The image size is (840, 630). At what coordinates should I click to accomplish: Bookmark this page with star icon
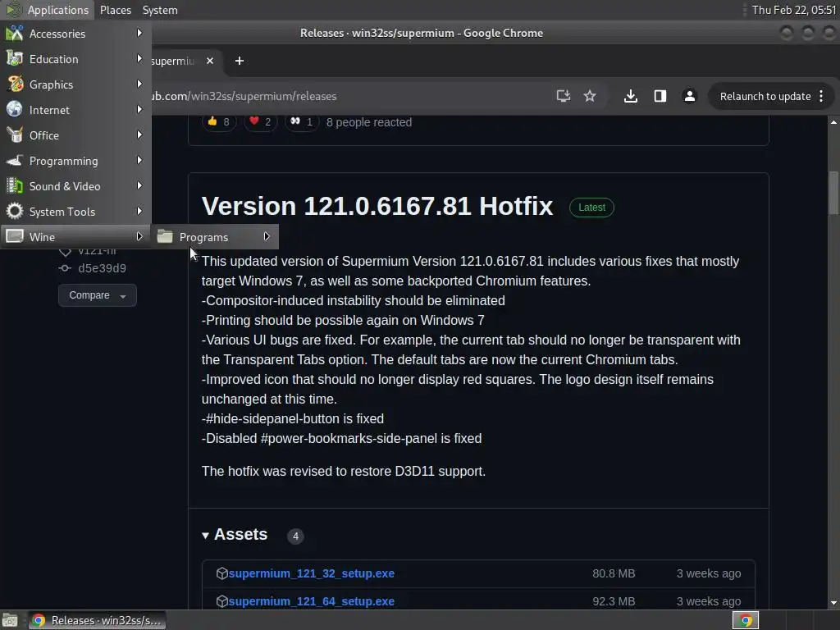coord(590,96)
